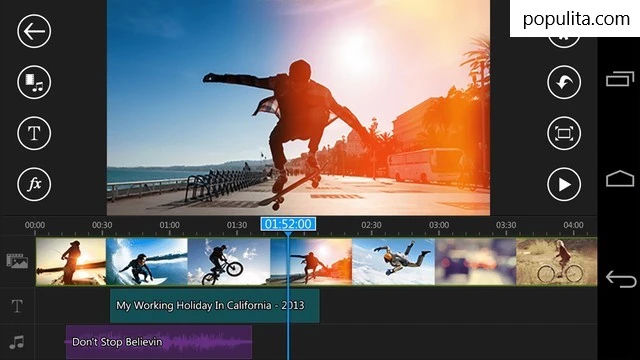Click the 02:30 mark on ruler

(371, 225)
